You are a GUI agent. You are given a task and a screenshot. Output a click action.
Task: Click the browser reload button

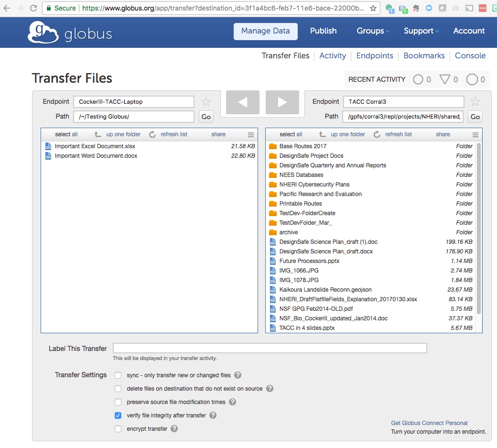pos(33,8)
